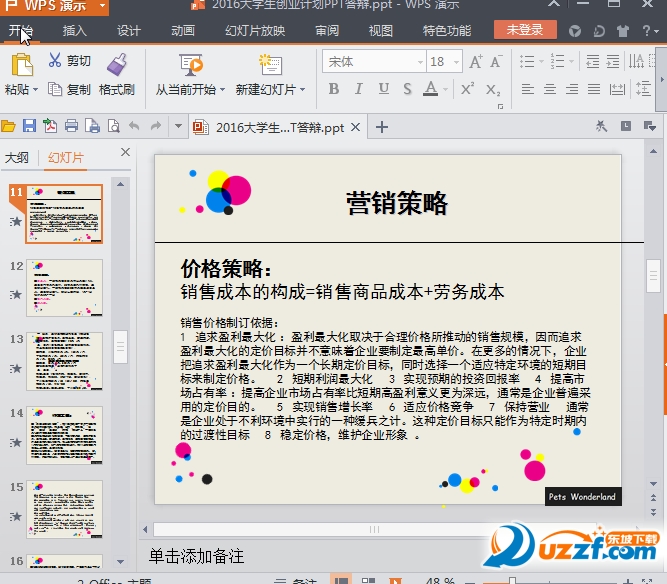Toggle bold formatting
The width and height of the screenshot is (667, 584).
tap(334, 90)
